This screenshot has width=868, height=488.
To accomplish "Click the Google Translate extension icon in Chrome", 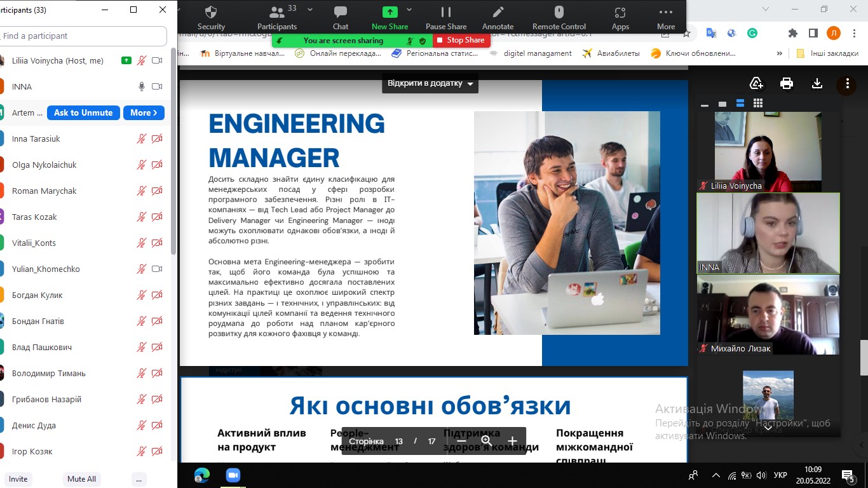I will click(711, 33).
